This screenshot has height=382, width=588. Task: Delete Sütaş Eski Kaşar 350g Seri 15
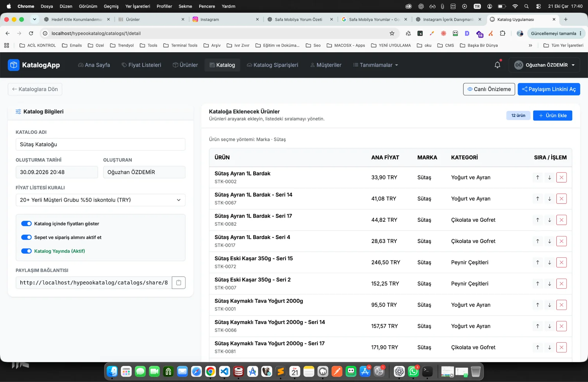click(x=562, y=263)
